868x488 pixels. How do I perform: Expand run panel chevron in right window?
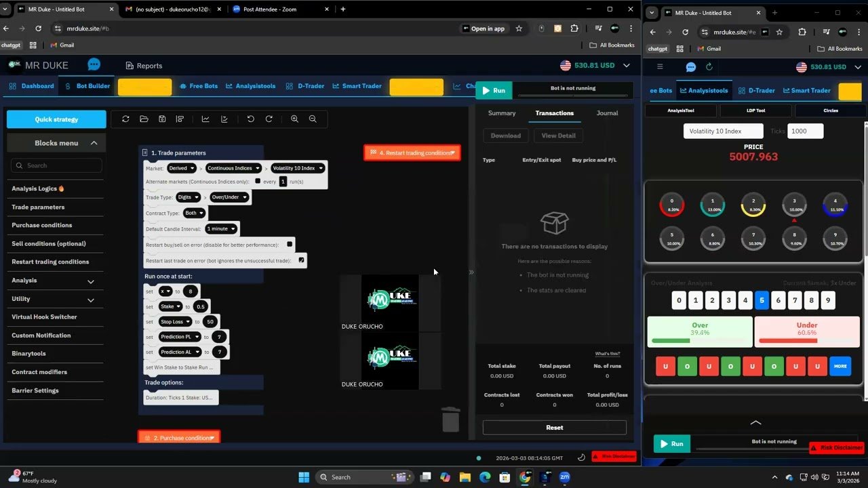pos(755,422)
